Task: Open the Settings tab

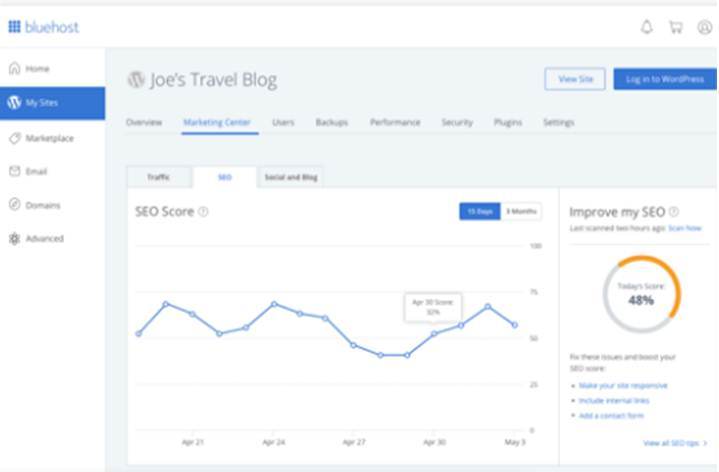Action: coord(559,122)
